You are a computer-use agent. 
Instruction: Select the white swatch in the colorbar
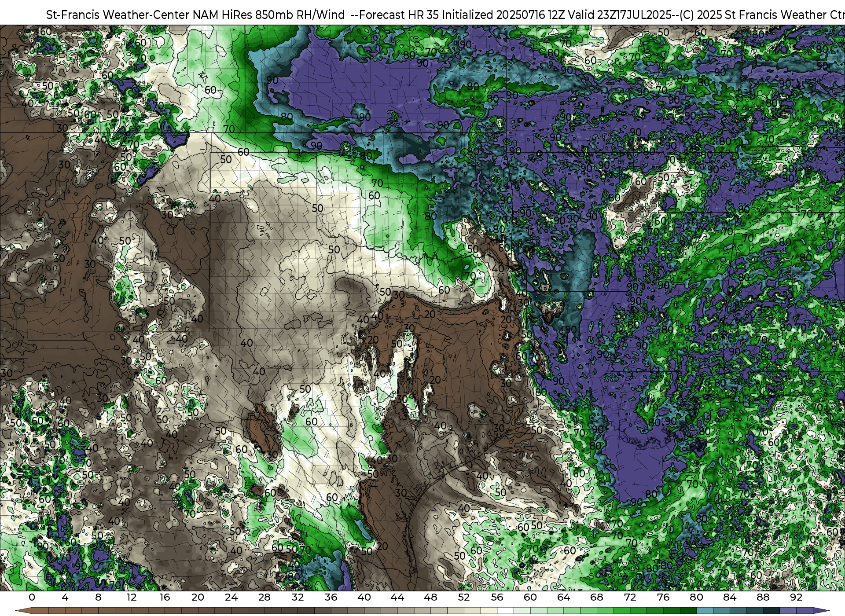point(505,611)
